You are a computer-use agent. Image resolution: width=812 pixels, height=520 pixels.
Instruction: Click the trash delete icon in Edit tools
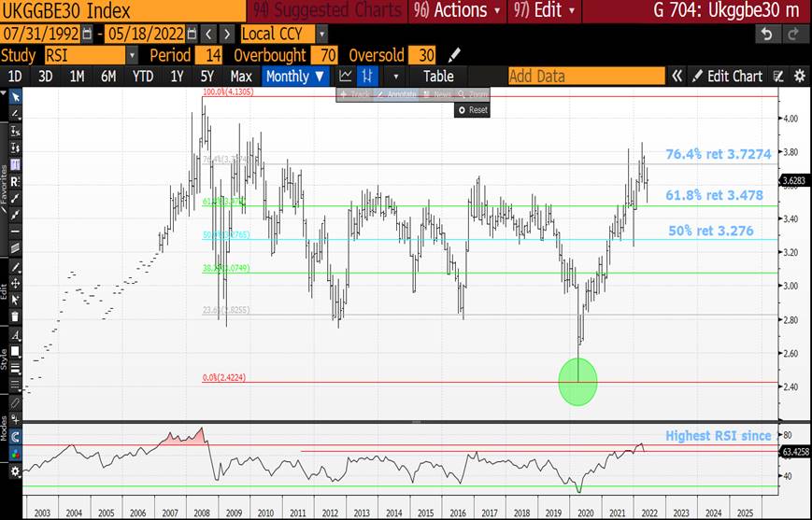click(x=14, y=316)
